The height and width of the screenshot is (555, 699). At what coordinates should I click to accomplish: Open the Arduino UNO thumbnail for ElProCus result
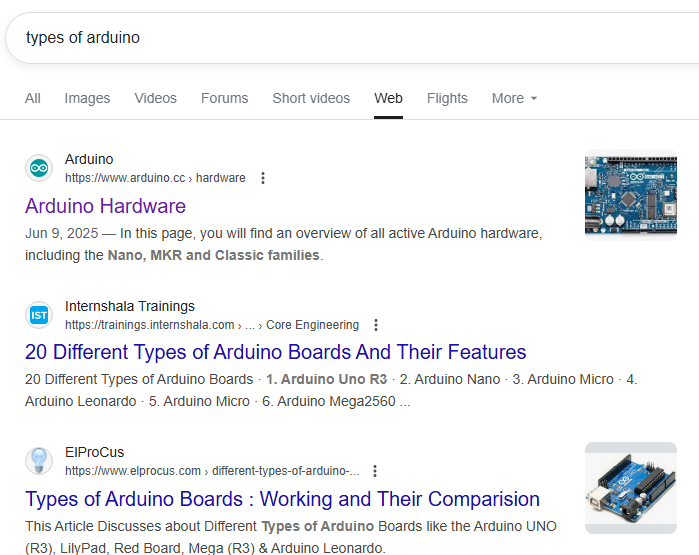pyautogui.click(x=631, y=488)
